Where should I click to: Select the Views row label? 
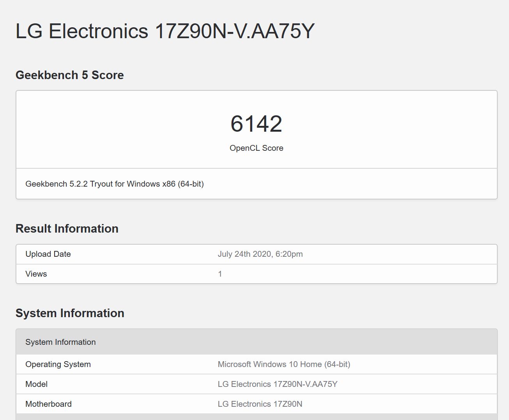pos(36,274)
